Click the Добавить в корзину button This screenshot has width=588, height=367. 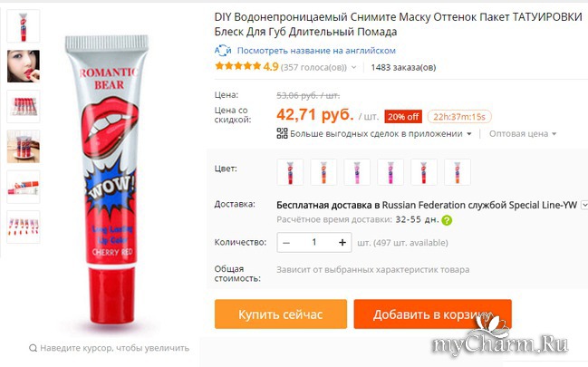click(432, 314)
